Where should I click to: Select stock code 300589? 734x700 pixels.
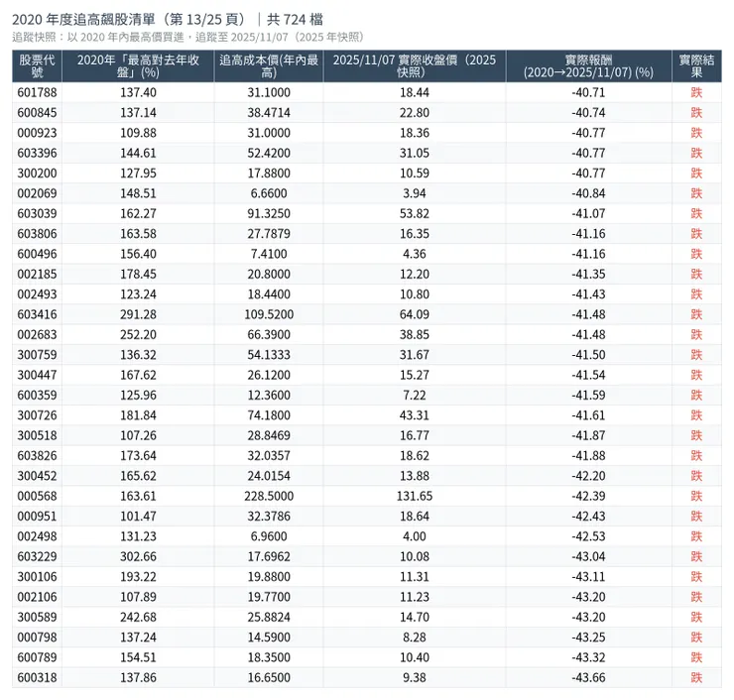click(x=37, y=617)
